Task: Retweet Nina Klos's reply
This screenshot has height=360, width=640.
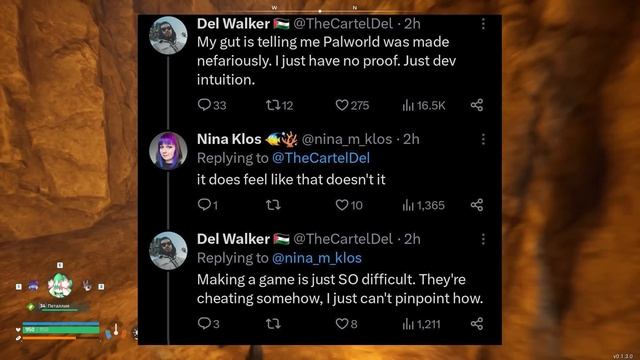Action: [273, 205]
